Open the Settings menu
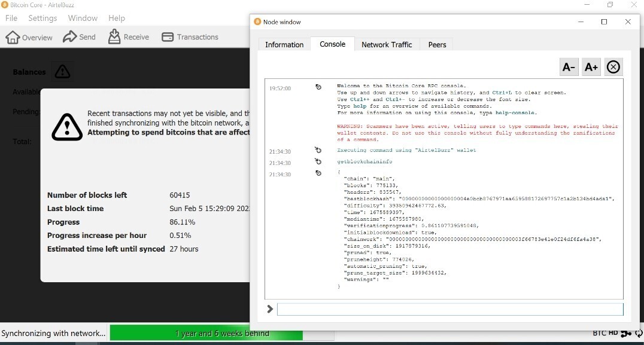644x345 pixels. pos(42,18)
